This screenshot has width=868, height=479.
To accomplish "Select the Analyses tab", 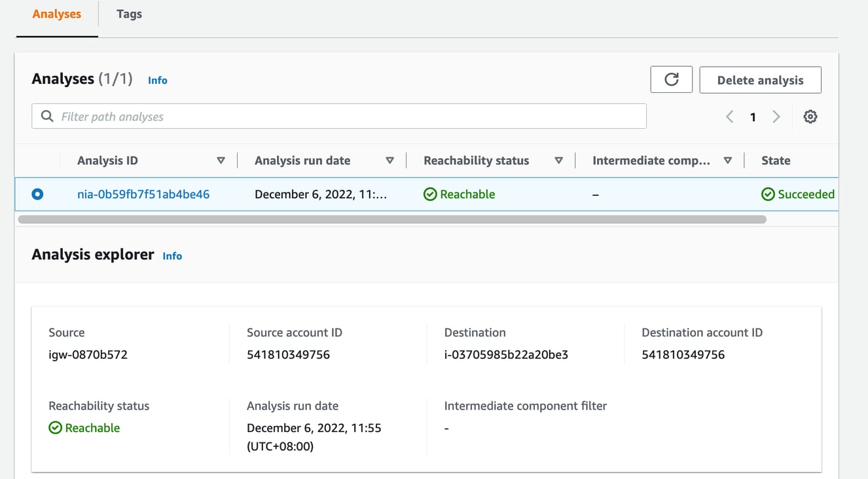I will pyautogui.click(x=56, y=14).
